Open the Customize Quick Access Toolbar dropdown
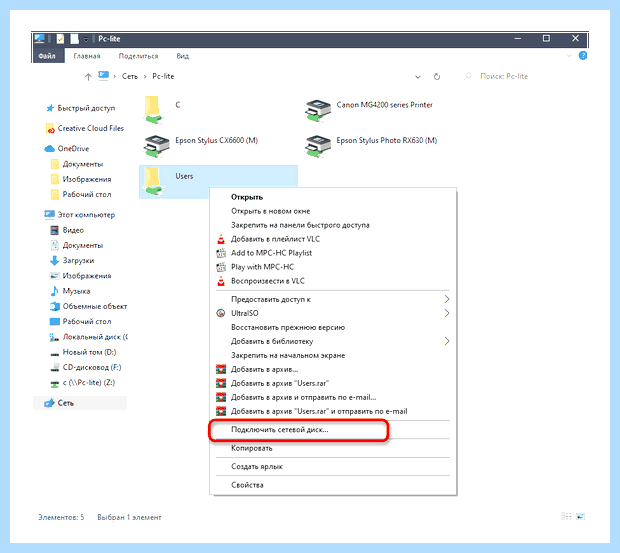The image size is (620, 553). click(86, 39)
